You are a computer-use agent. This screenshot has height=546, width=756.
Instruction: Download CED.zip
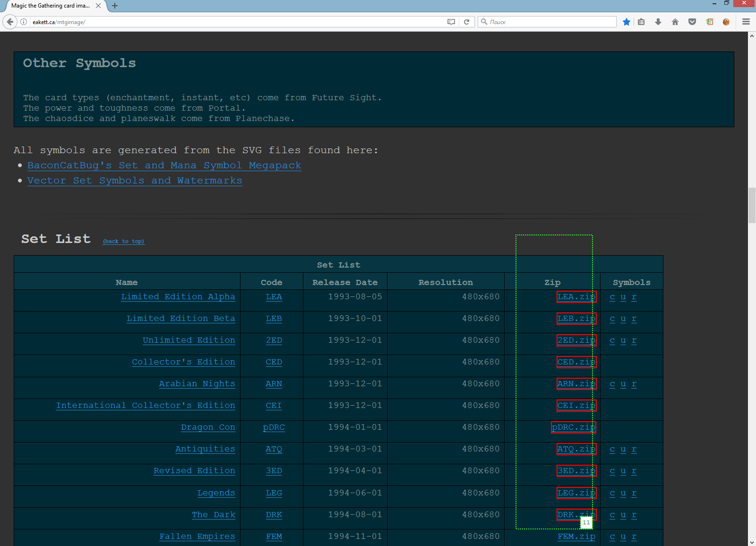(576, 362)
